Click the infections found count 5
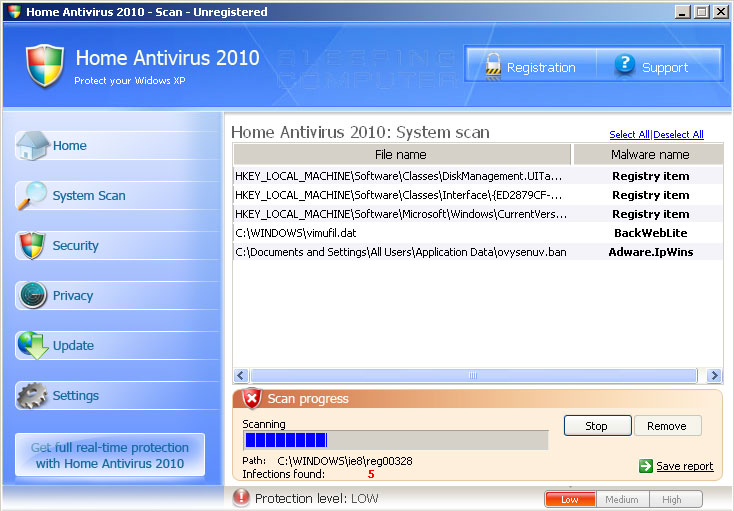 click(x=371, y=474)
